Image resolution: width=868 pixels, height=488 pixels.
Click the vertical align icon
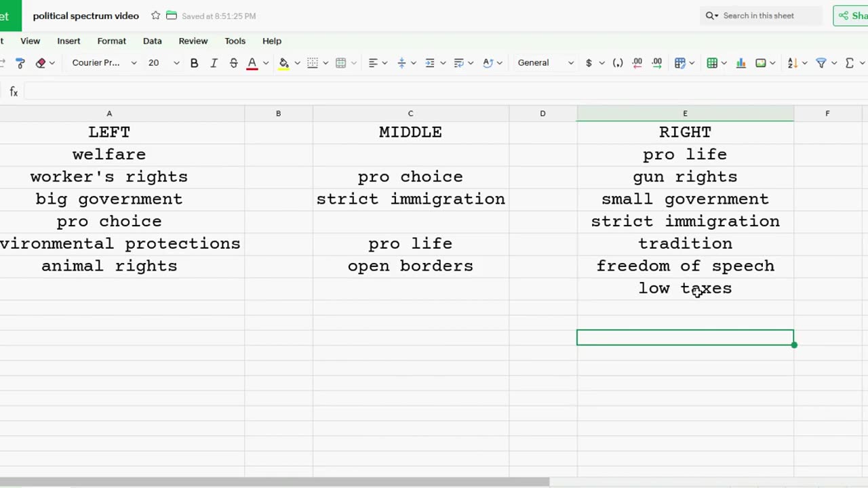pos(401,63)
